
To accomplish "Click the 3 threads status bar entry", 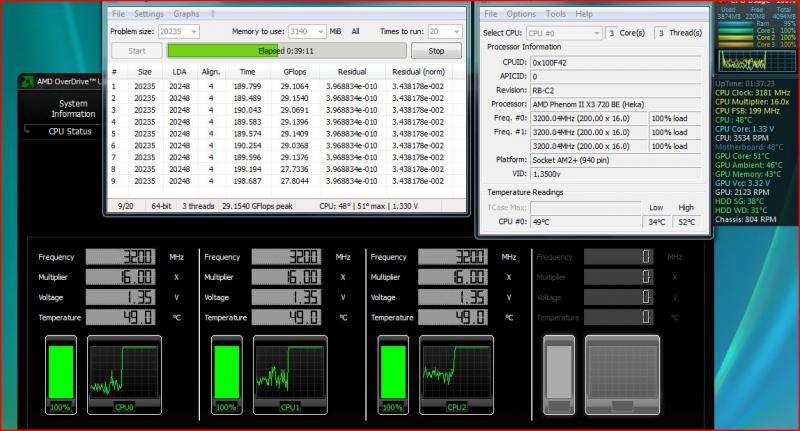I will point(198,206).
